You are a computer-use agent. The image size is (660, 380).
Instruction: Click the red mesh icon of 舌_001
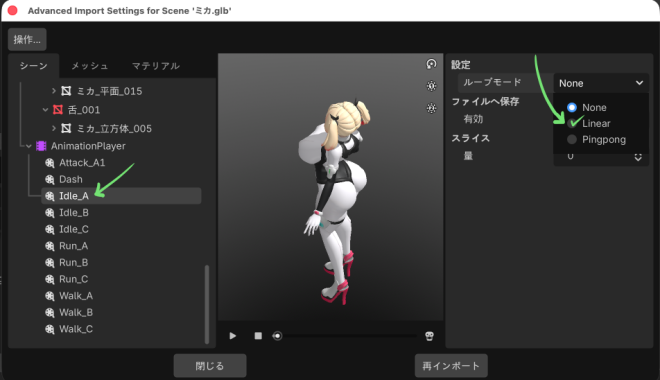click(58, 110)
